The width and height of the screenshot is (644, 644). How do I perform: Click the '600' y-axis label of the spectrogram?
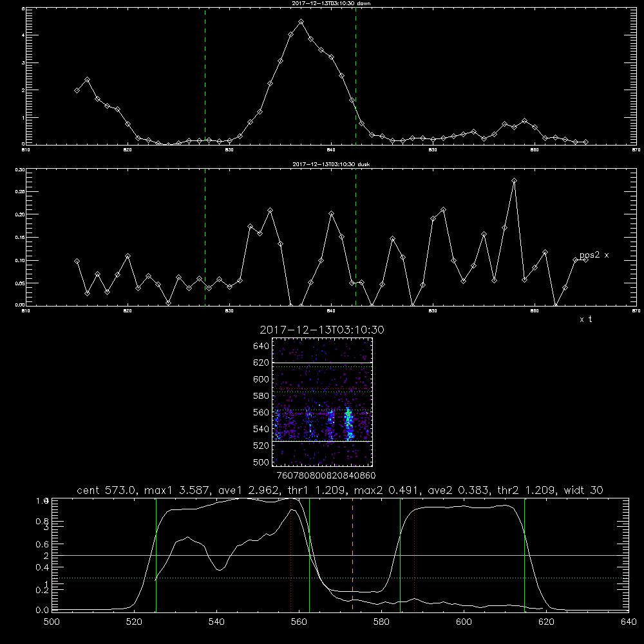[261, 379]
